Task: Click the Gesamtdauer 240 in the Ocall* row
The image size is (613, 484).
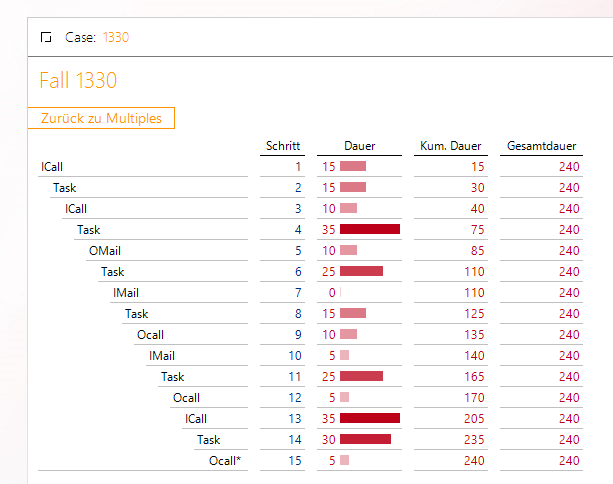Action: tap(569, 461)
